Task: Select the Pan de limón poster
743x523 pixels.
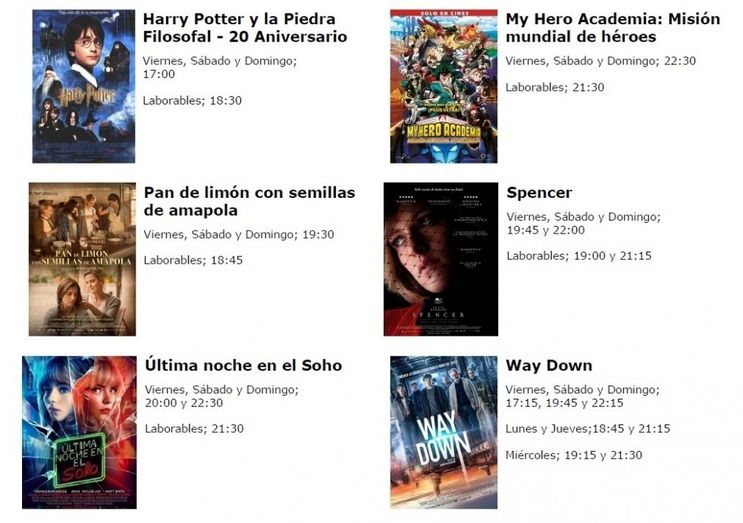Action: pos(82,259)
